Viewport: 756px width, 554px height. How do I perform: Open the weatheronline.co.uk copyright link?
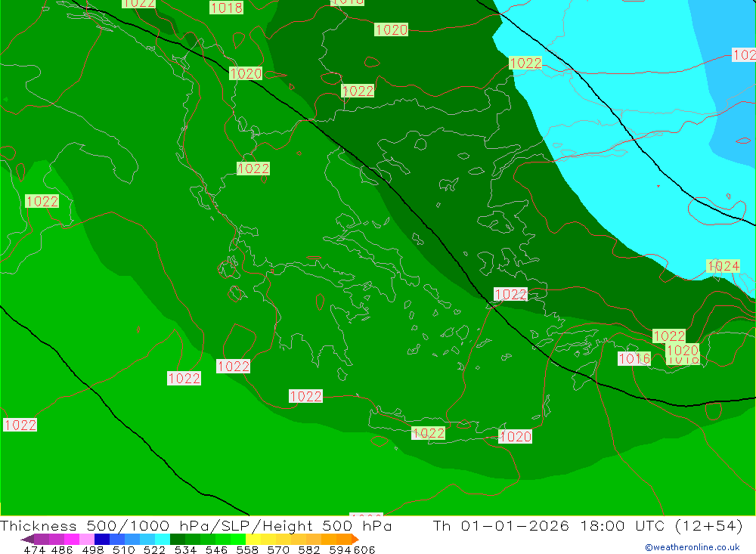tap(692, 547)
